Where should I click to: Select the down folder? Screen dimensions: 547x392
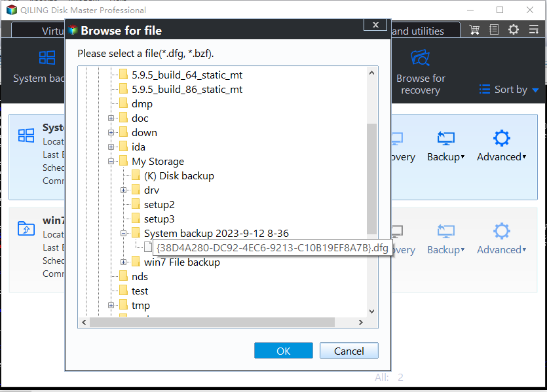tap(144, 133)
